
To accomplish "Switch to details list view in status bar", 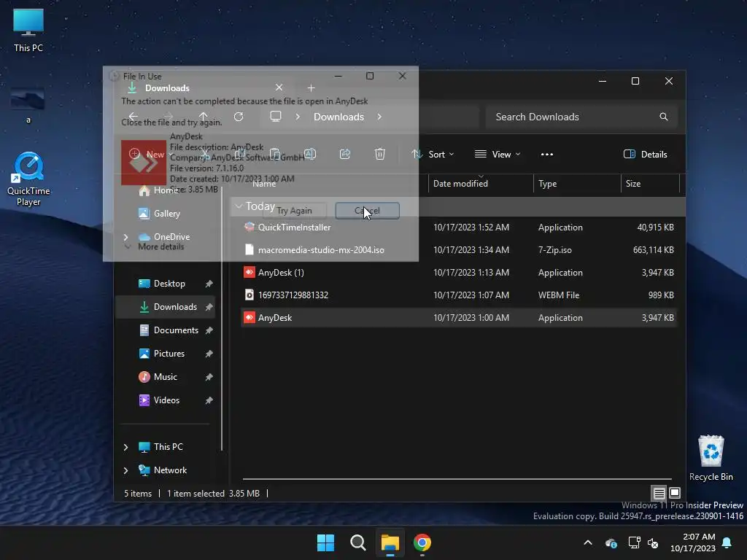I will click(x=659, y=493).
